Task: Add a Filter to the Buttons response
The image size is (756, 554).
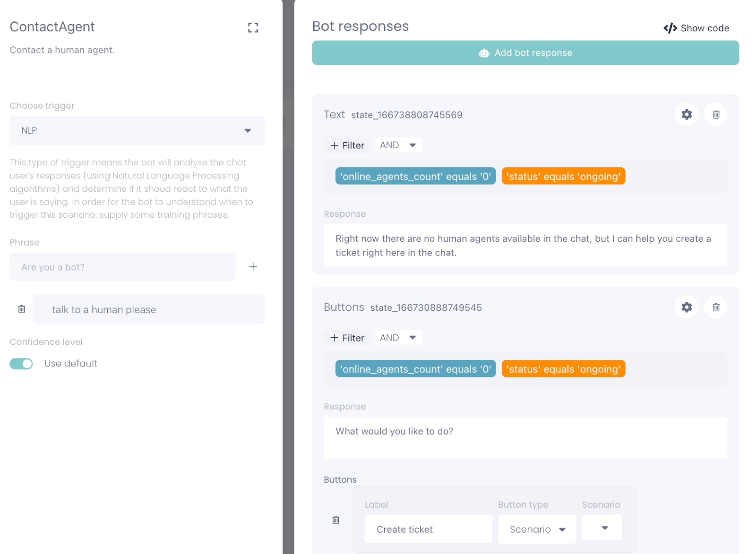Action: [347, 338]
